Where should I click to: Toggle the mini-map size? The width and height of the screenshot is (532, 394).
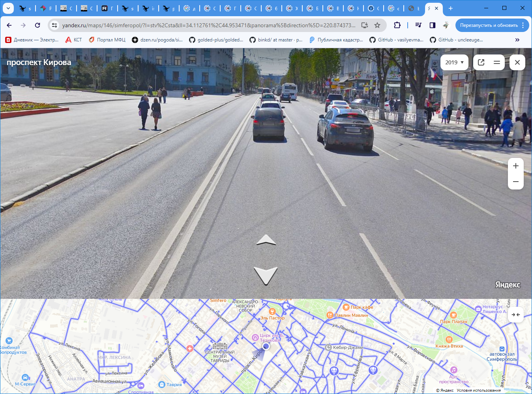point(515,315)
